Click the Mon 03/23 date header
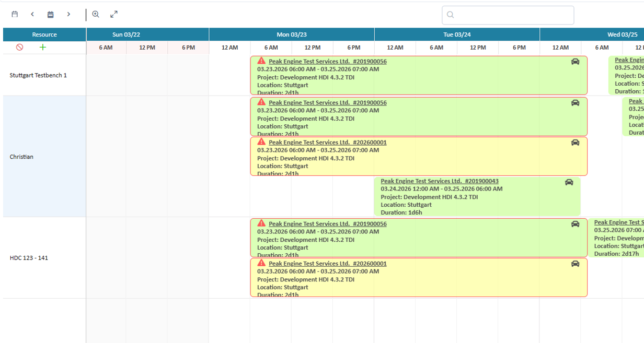This screenshot has width=644, height=343. pos(292,34)
